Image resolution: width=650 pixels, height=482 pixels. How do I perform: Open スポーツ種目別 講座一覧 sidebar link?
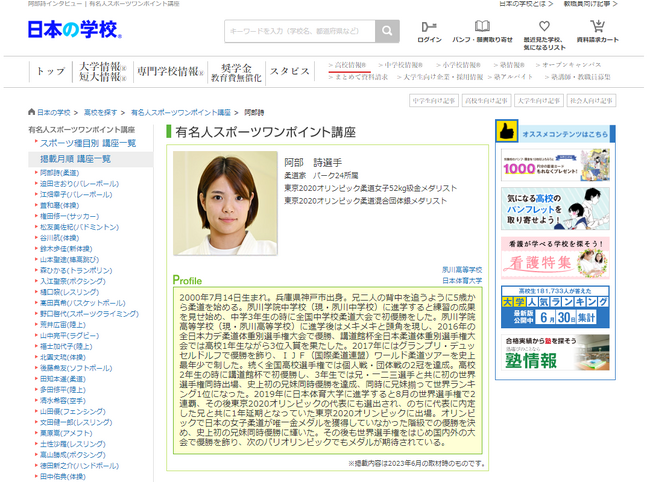[88, 143]
